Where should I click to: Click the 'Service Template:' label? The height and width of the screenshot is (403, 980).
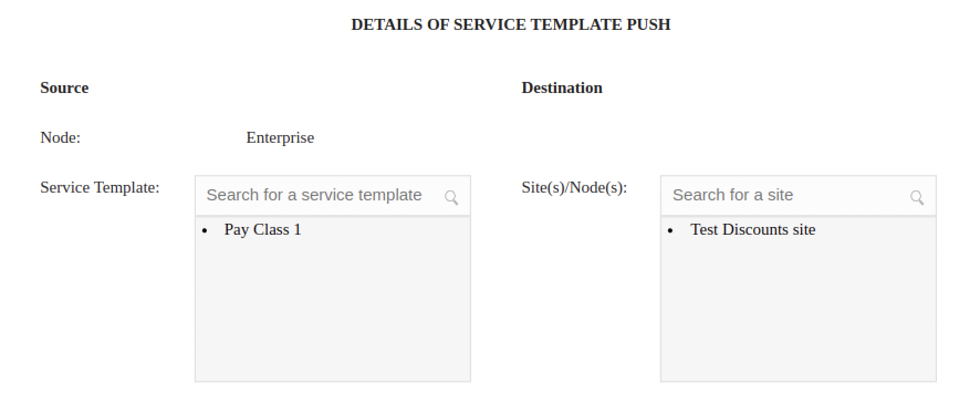click(x=100, y=188)
